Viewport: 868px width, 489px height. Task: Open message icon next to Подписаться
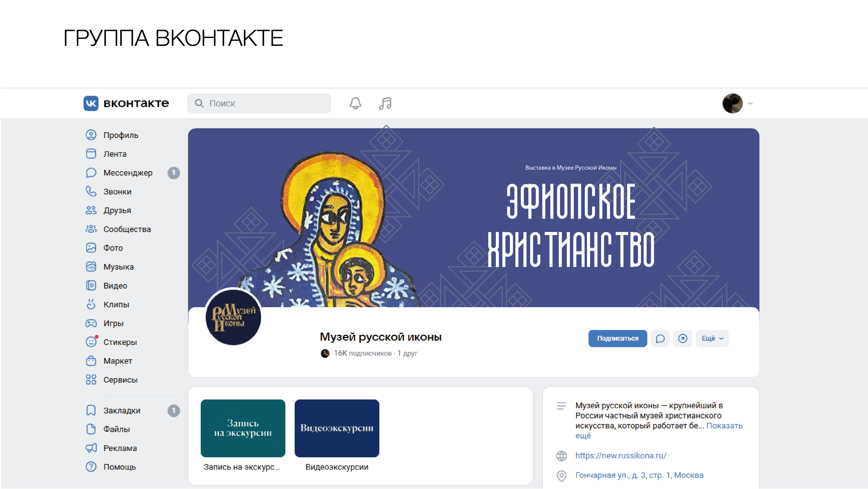pyautogui.click(x=660, y=338)
